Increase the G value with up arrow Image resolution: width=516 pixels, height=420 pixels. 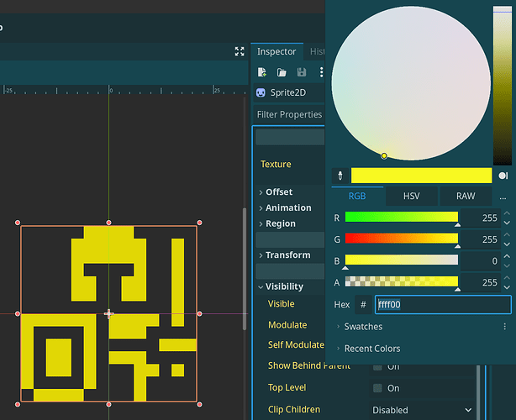tap(507, 234)
